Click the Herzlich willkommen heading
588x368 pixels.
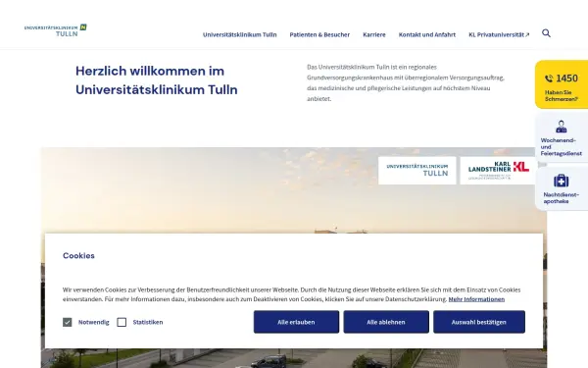click(x=157, y=80)
